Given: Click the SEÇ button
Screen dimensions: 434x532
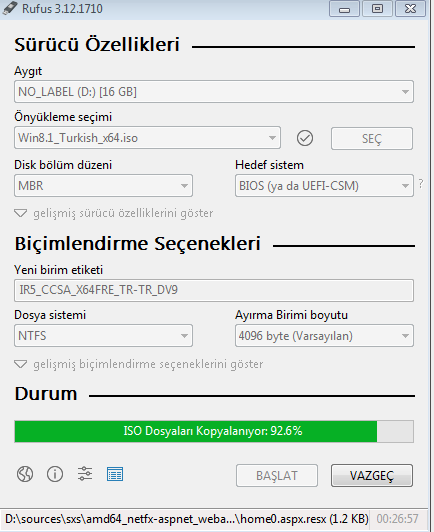Looking at the screenshot, I should [x=372, y=138].
